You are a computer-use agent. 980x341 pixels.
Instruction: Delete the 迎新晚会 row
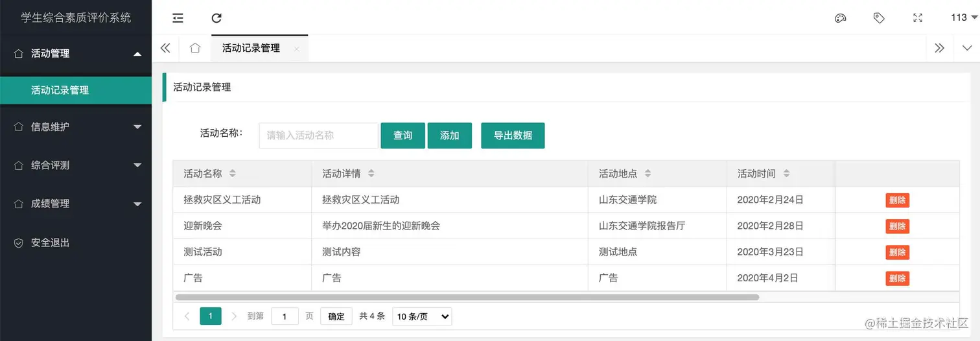898,226
